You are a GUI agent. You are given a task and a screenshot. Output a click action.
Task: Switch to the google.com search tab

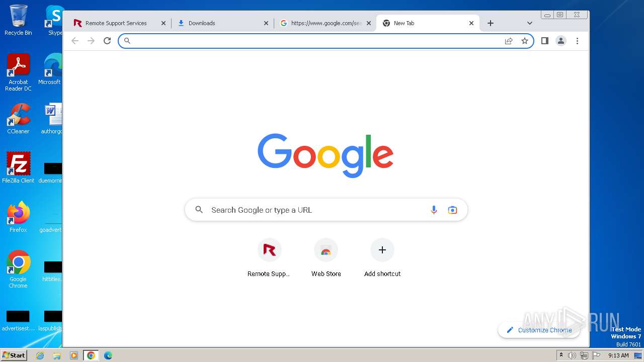pos(326,23)
